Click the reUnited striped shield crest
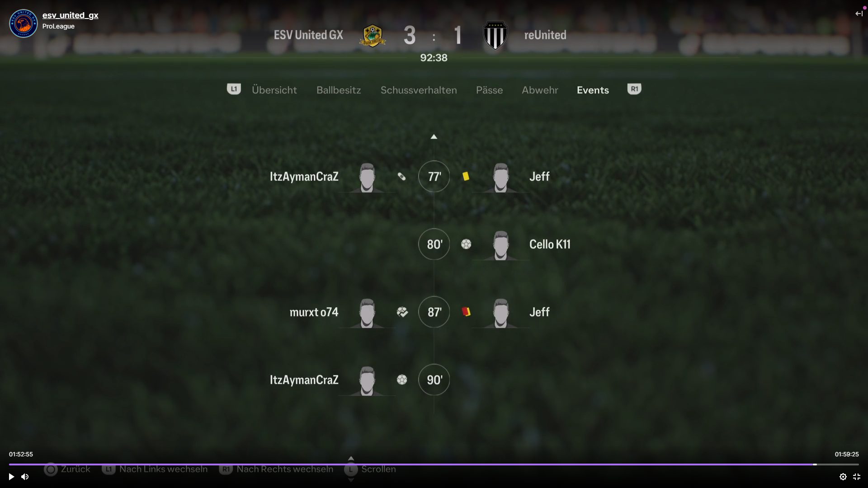Viewport: 868px width, 488px height. pos(495,35)
